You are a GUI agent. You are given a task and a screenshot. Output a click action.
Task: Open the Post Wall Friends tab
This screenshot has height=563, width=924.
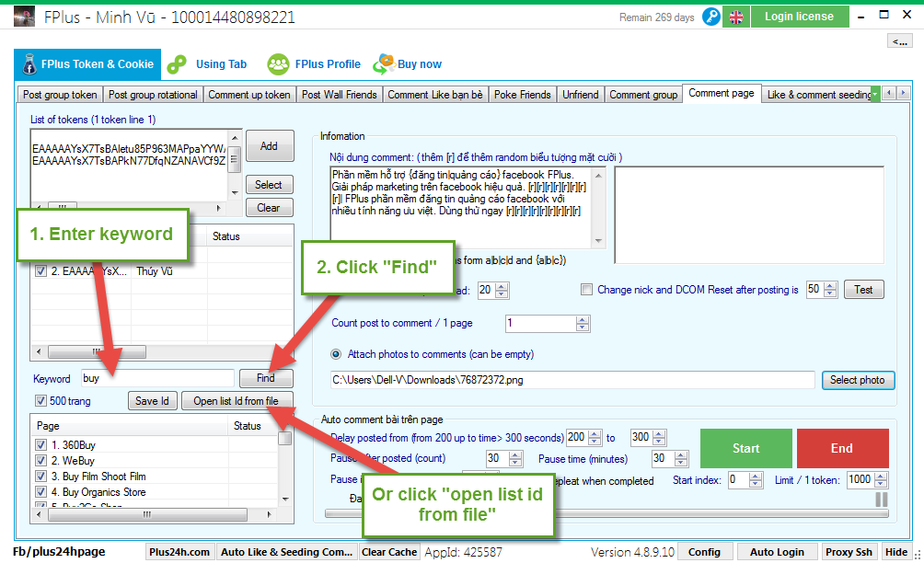tap(339, 95)
